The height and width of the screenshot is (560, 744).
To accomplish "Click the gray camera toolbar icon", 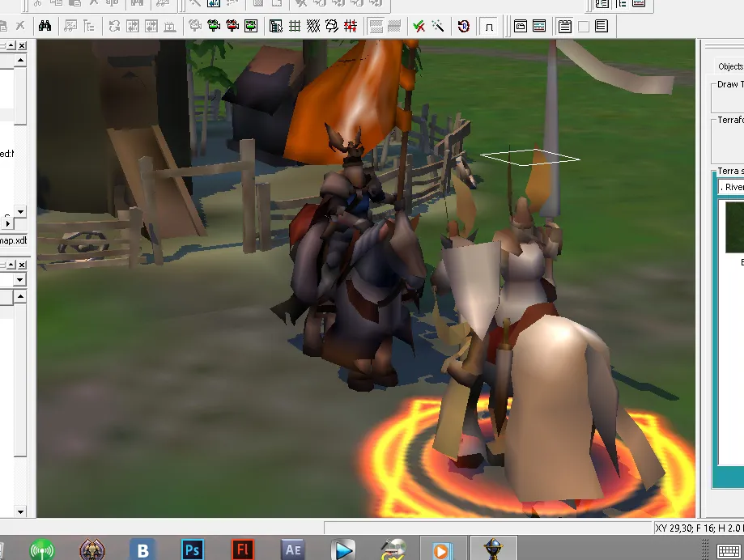I will (x=195, y=26).
